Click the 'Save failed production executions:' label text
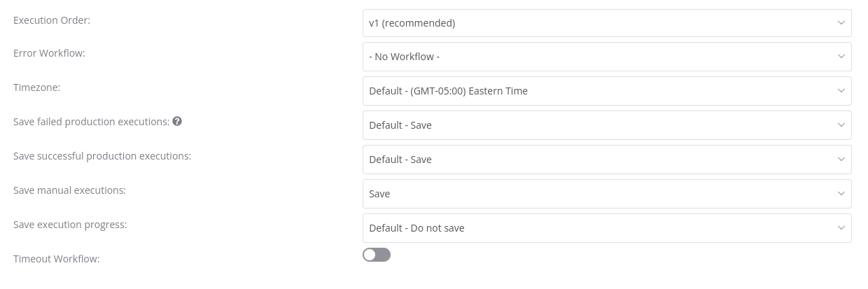 [x=92, y=122]
